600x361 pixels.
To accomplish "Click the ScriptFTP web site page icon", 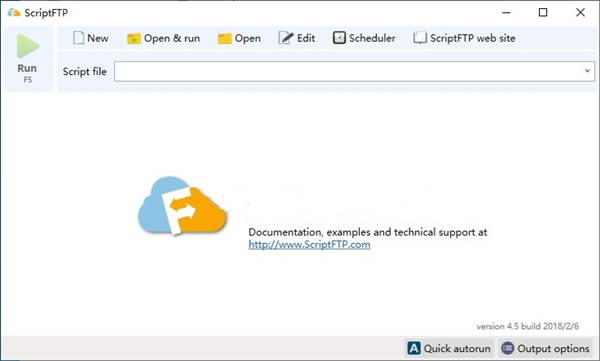I will (x=420, y=38).
